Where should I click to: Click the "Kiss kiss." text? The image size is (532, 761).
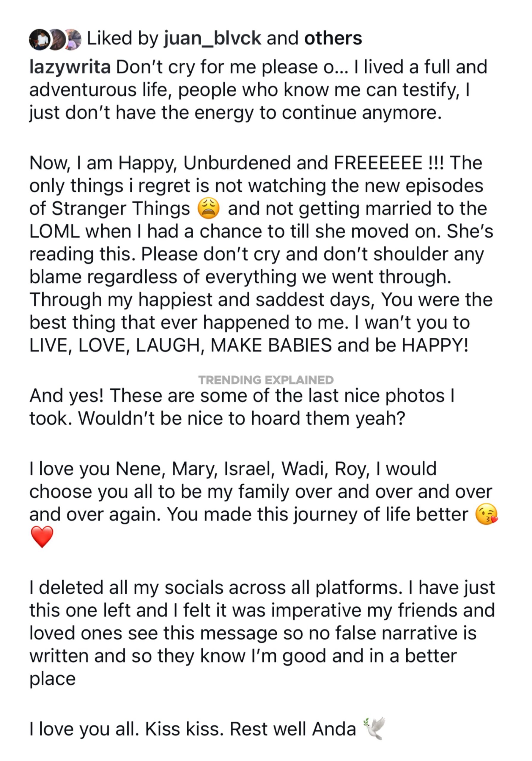(185, 729)
